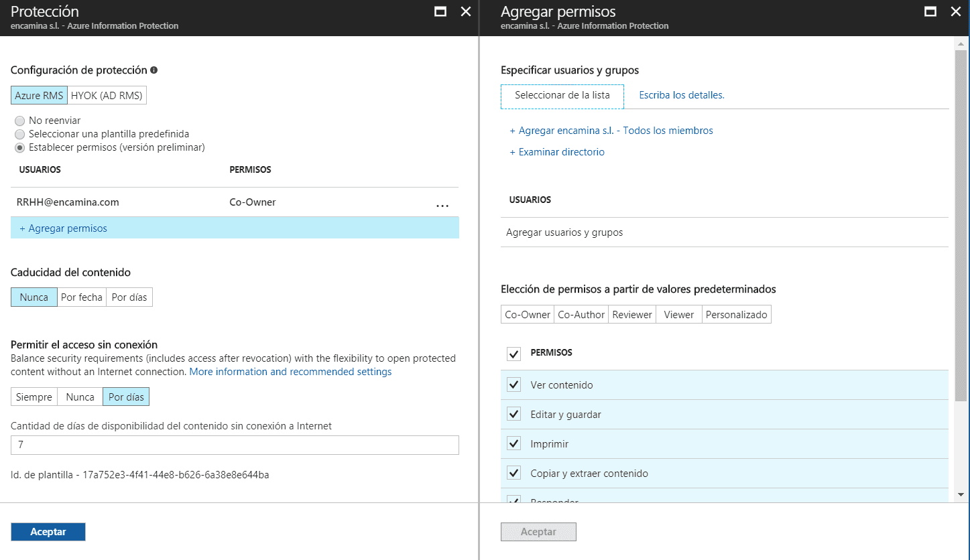Set content expiration to Por fecha
Screen dimensions: 970x560
pyautogui.click(x=81, y=297)
